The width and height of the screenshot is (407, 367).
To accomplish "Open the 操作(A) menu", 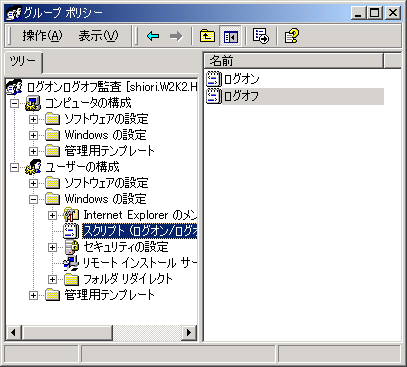I will click(42, 36).
